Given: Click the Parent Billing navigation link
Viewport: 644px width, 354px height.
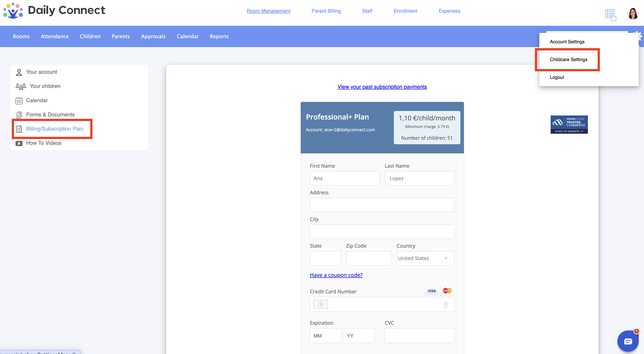Looking at the screenshot, I should pyautogui.click(x=326, y=11).
